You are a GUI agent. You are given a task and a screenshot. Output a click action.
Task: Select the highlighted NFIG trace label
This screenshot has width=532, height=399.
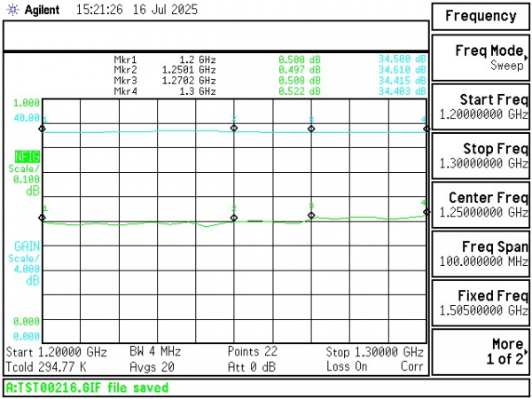[27, 156]
